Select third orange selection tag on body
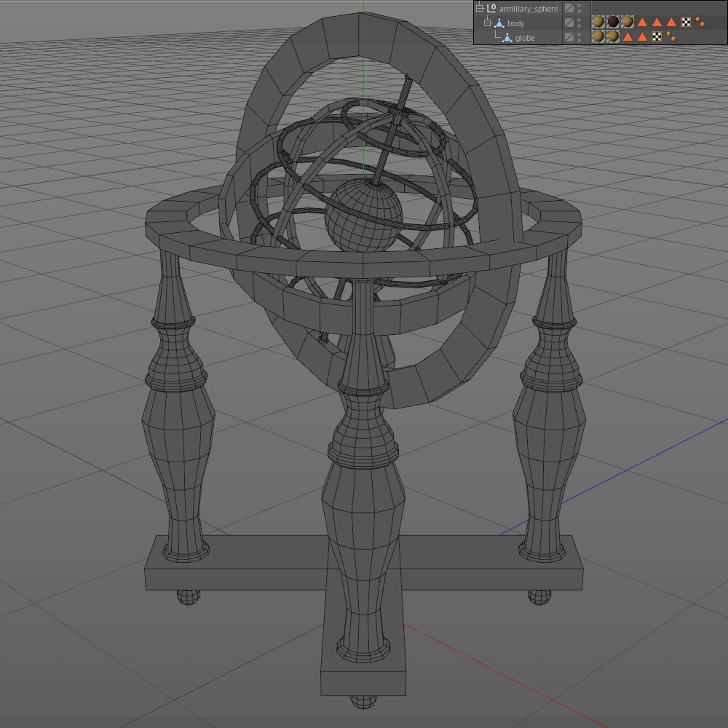This screenshot has width=728, height=728. pyautogui.click(x=671, y=23)
